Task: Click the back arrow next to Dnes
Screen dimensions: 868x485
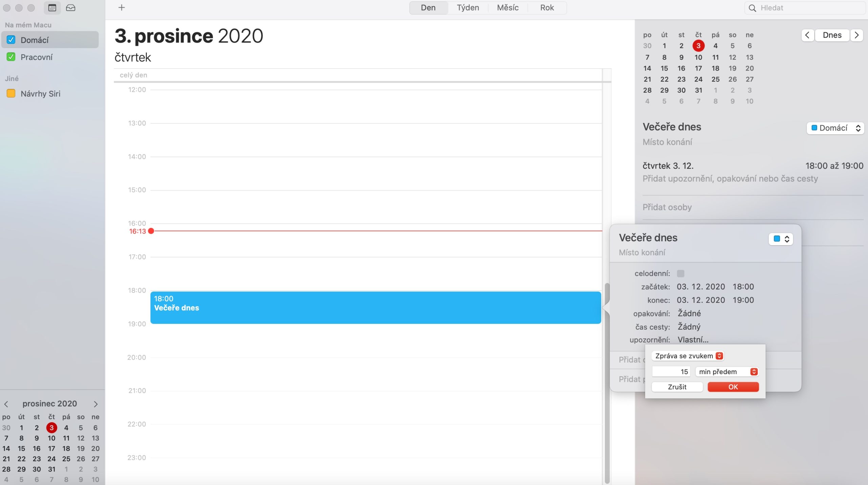Action: click(x=807, y=35)
